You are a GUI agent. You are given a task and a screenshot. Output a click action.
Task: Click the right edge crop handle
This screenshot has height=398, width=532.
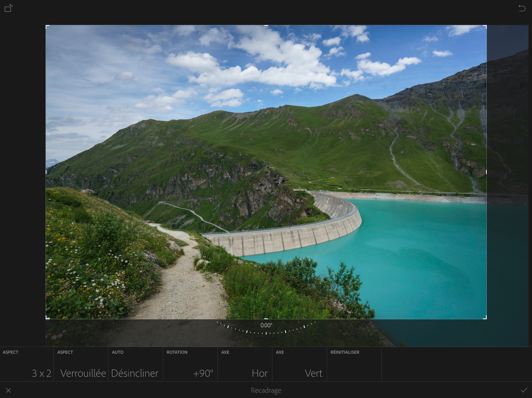point(486,172)
